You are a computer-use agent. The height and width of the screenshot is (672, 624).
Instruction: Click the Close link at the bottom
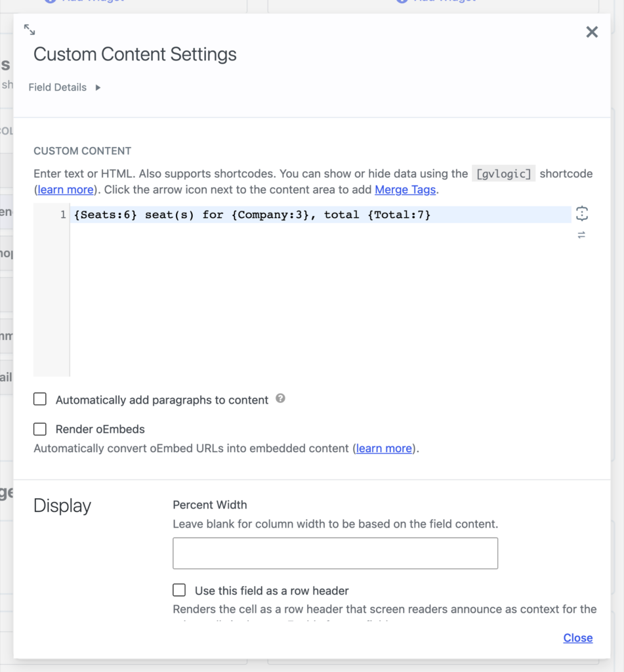(x=577, y=638)
